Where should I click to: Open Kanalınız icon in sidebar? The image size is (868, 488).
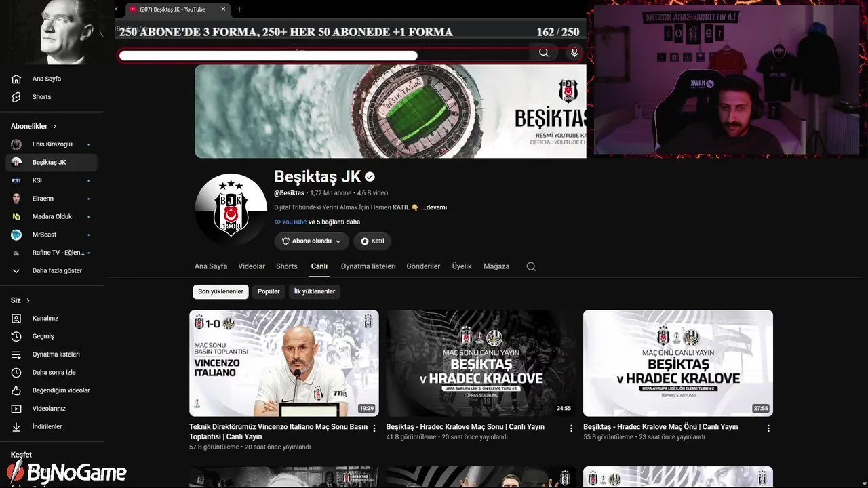coord(16,319)
